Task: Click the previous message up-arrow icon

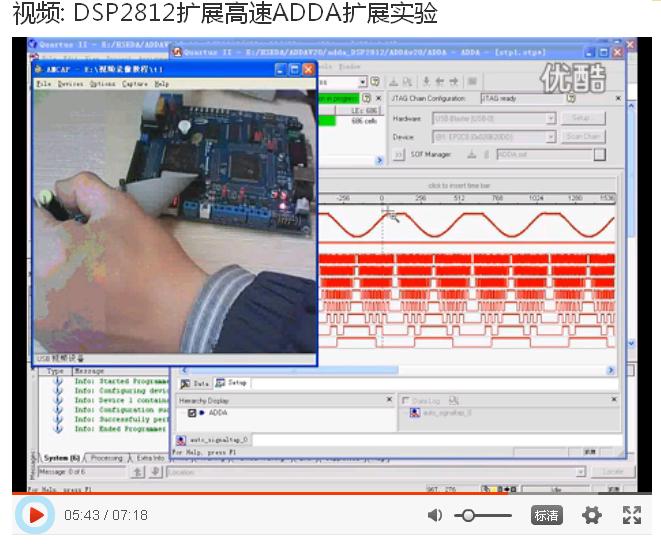Action: coord(137,472)
